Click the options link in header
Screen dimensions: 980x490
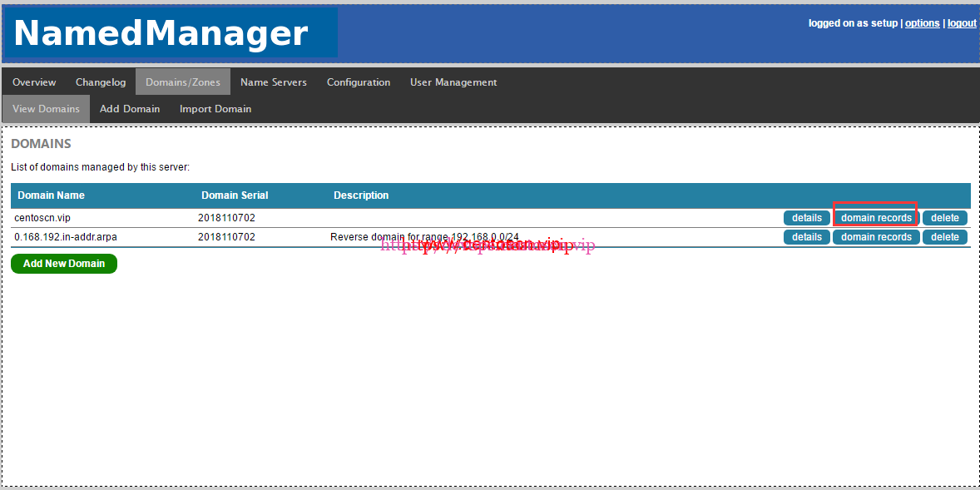coord(922,23)
